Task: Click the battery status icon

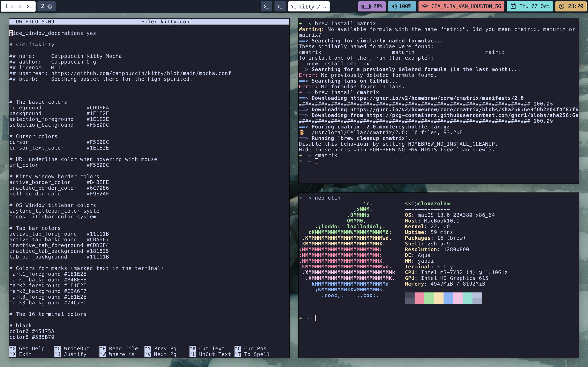Action: [x=366, y=6]
